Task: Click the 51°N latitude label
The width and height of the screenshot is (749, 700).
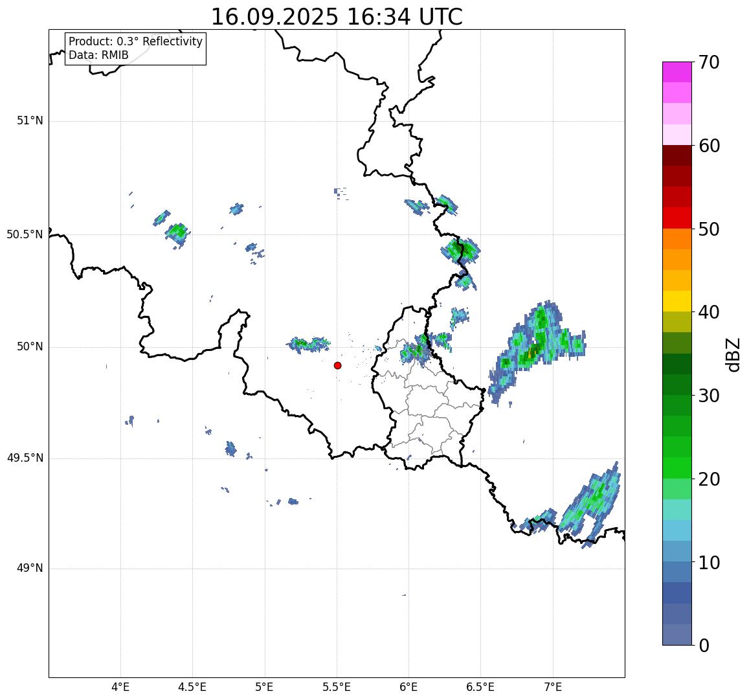Action: pyautogui.click(x=30, y=121)
